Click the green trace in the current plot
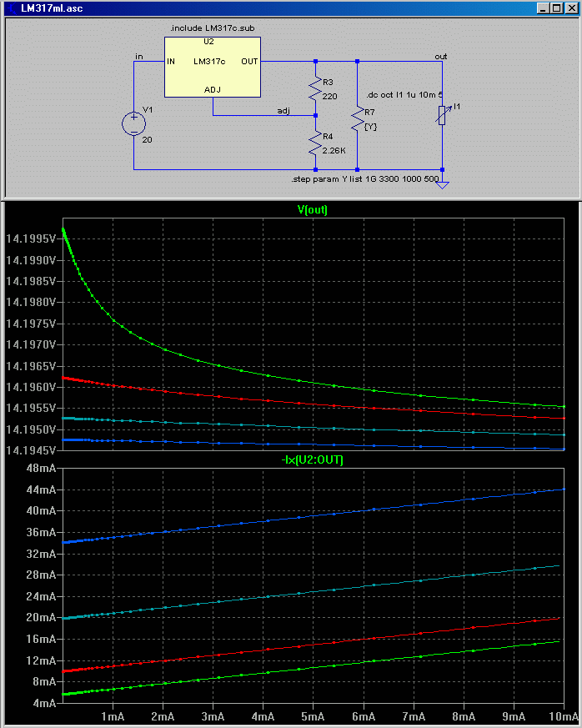582x728 pixels. (x=299, y=669)
